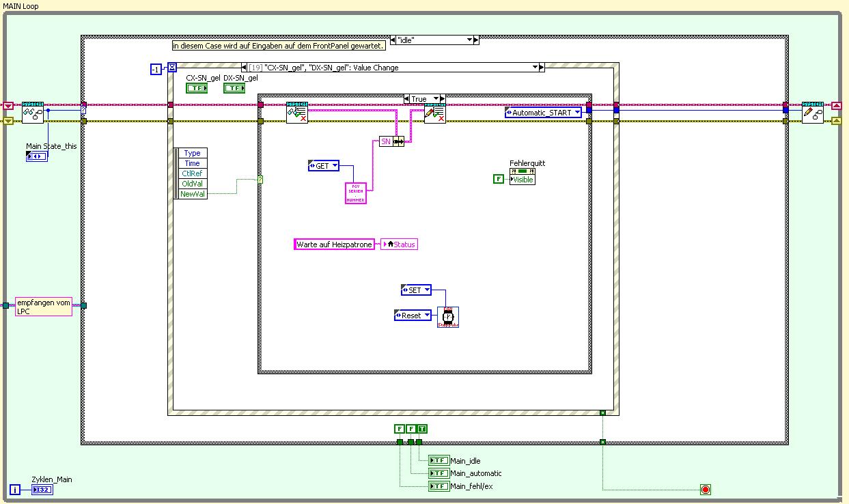Click "Warte auf Heizpatrone" string constant
This screenshot has height=504, width=849.
coord(335,244)
